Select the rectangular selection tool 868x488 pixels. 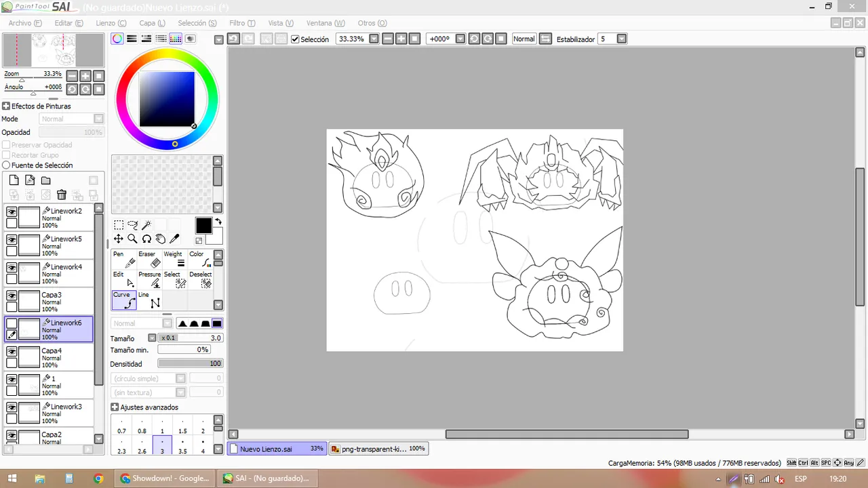coord(119,225)
